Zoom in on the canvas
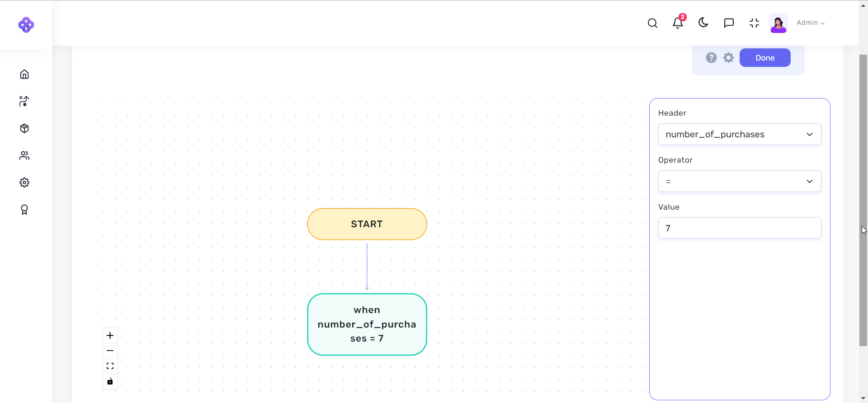The width and height of the screenshot is (868, 403). coord(110,335)
